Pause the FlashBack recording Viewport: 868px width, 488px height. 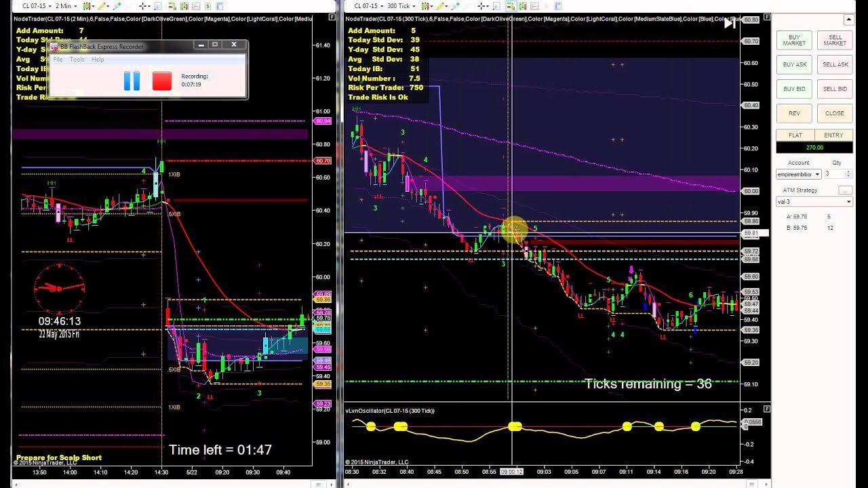[x=132, y=81]
